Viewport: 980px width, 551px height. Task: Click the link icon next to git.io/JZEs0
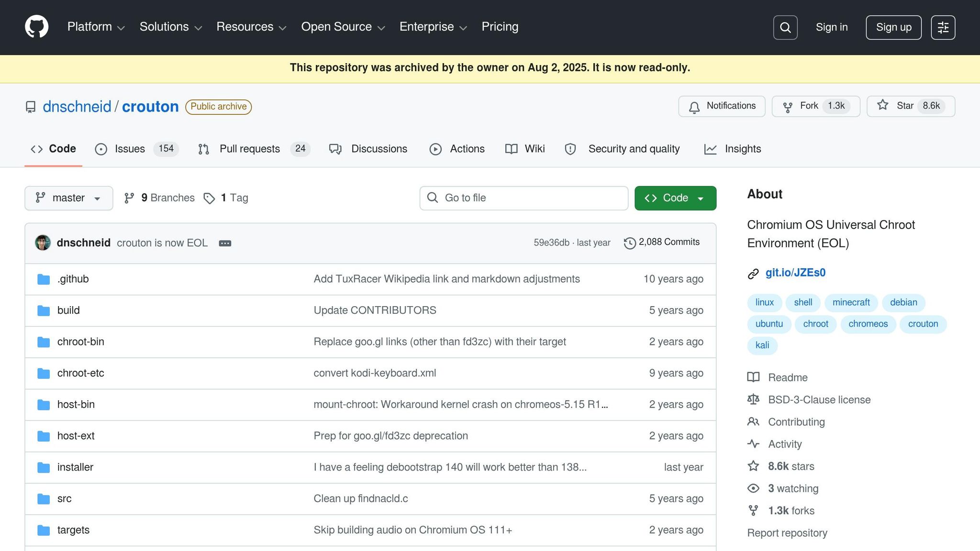753,274
